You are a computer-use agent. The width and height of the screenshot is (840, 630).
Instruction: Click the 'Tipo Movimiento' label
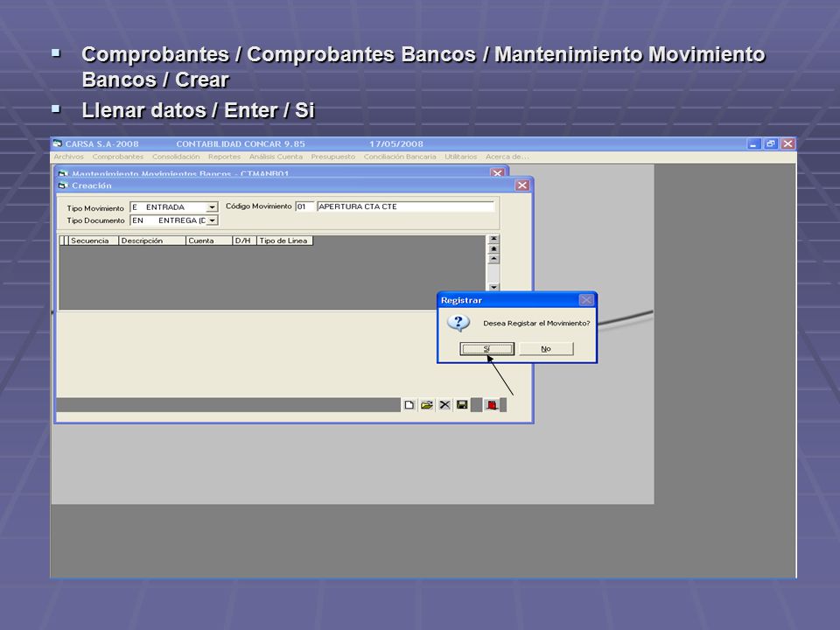[95, 208]
